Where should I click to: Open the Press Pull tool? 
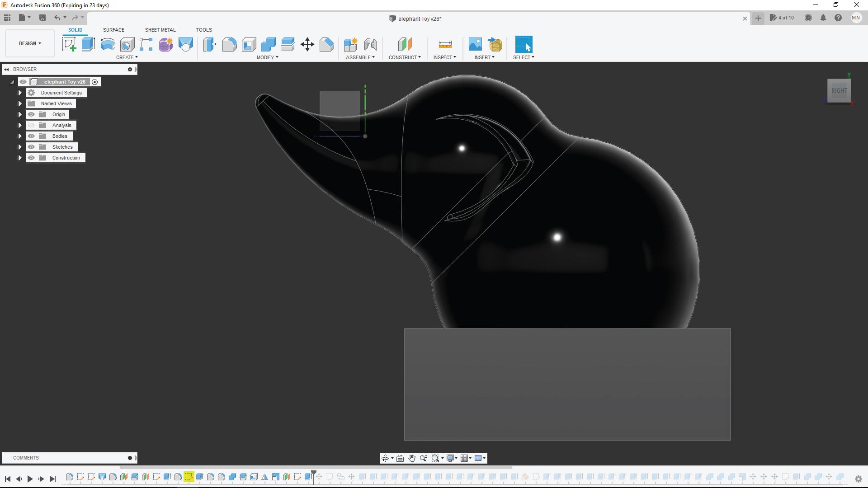tap(210, 44)
